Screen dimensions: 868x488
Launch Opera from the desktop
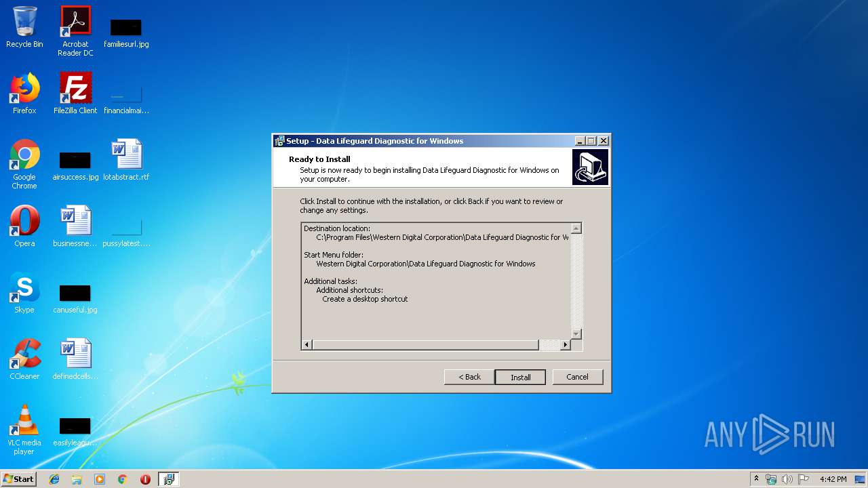click(24, 226)
